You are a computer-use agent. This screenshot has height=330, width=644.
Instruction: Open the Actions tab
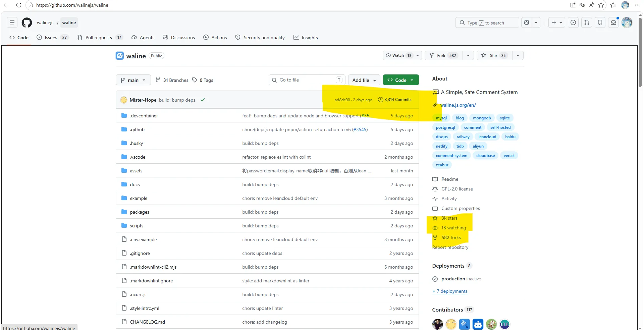click(x=215, y=38)
